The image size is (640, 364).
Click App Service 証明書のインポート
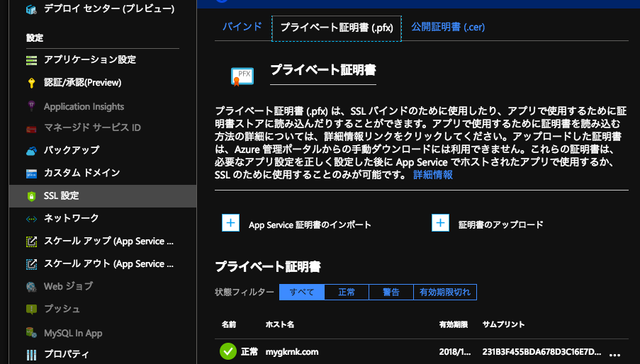[310, 225]
